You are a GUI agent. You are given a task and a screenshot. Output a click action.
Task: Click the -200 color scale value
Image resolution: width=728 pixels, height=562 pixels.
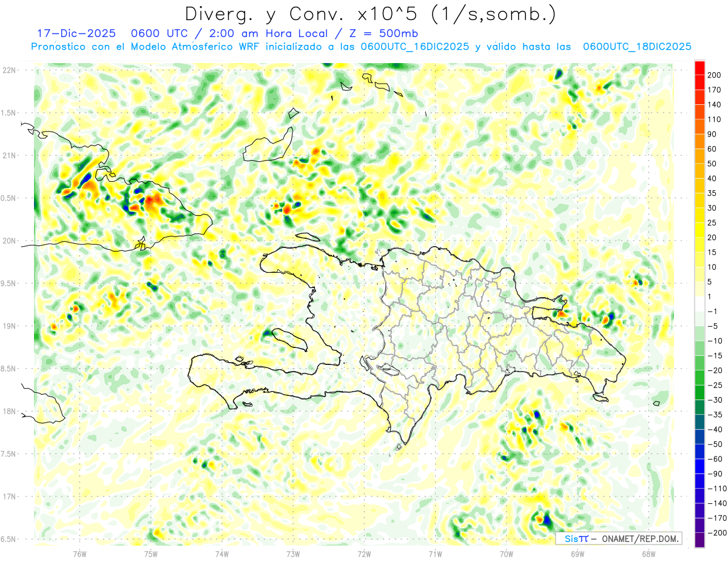point(718,532)
